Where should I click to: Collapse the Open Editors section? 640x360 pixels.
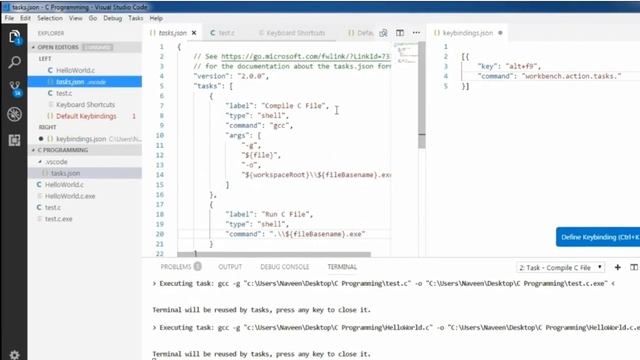click(33, 47)
